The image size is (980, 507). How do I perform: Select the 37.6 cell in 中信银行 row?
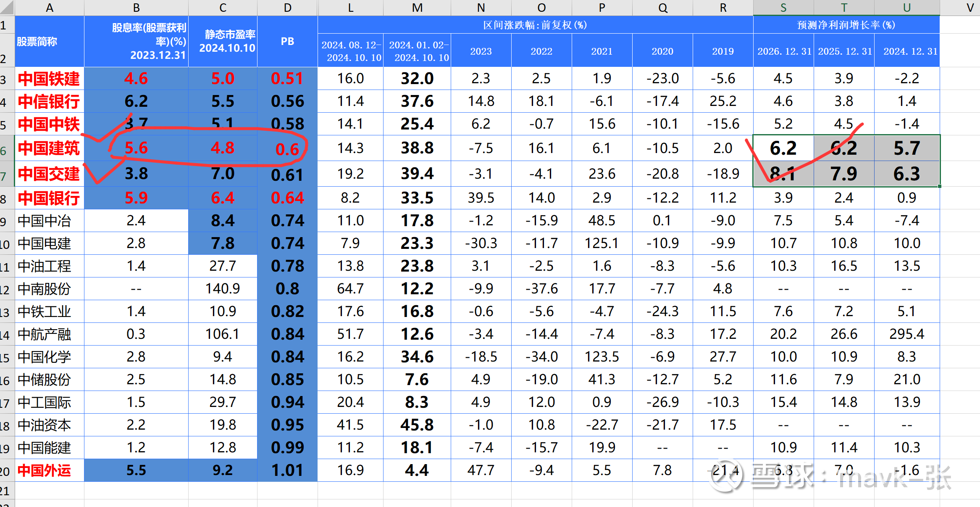pos(417,101)
